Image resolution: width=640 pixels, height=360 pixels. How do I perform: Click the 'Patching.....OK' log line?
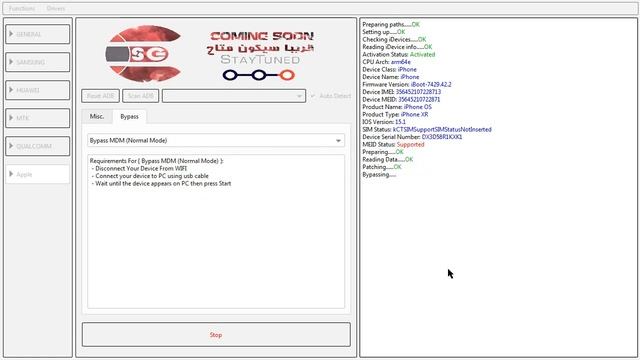(x=382, y=167)
